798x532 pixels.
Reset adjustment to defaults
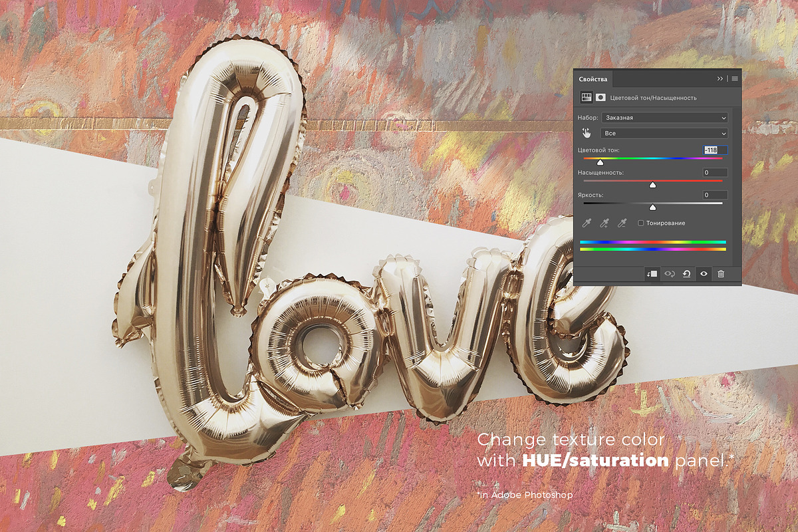click(x=687, y=274)
